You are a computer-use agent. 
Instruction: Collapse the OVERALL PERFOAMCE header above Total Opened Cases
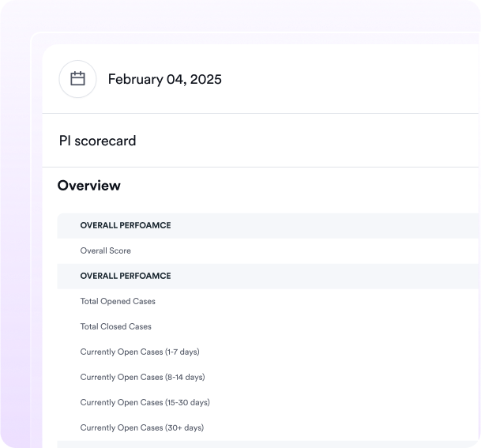[125, 276]
